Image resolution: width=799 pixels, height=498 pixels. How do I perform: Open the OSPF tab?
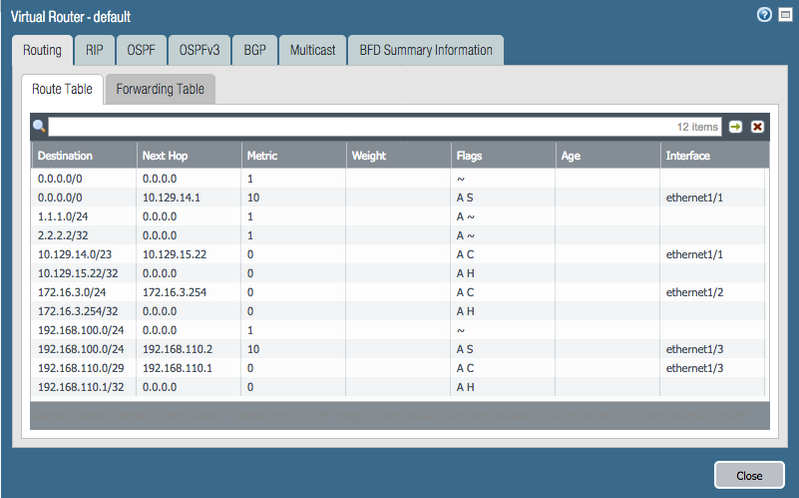point(141,50)
